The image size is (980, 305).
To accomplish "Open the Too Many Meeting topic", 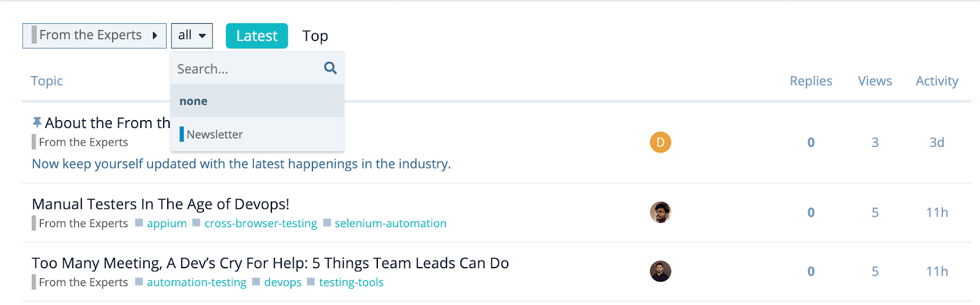I will tap(270, 263).
